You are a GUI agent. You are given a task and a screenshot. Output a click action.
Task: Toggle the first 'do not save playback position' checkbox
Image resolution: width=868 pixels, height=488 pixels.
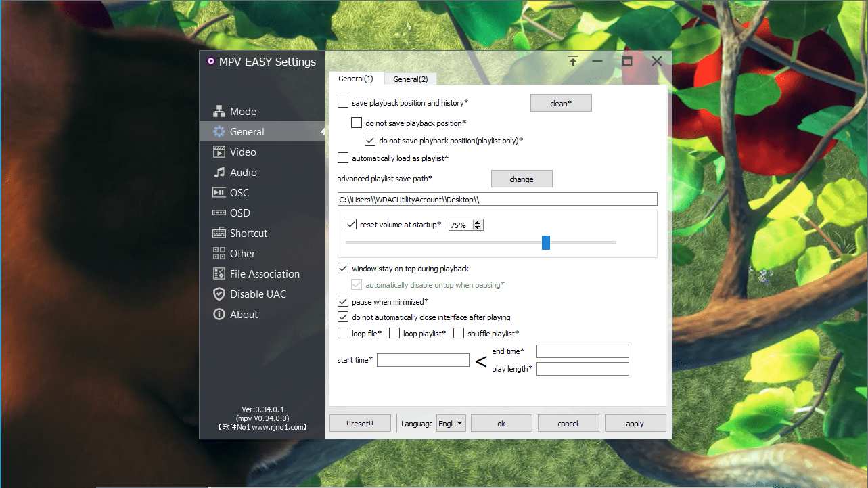(x=357, y=123)
